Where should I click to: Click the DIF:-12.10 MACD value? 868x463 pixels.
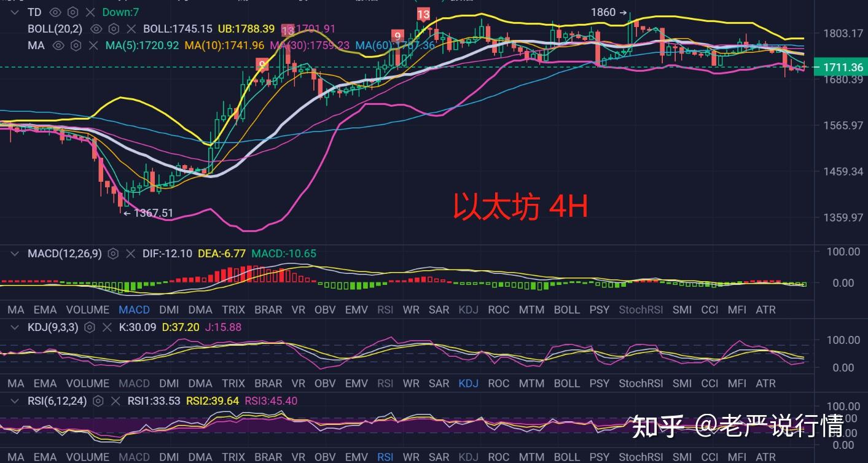pyautogui.click(x=167, y=254)
